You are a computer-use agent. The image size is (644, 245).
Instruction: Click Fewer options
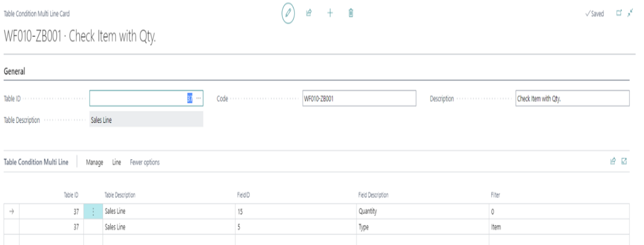[145, 162]
